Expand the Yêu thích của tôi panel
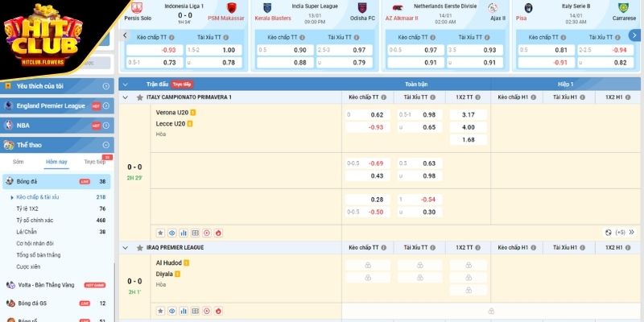The image size is (644, 322). pyautogui.click(x=106, y=85)
